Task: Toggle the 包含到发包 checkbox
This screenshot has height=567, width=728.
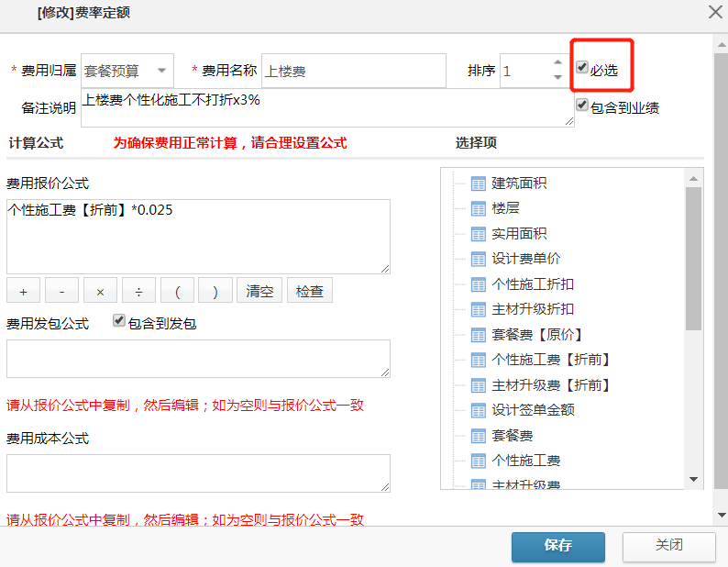Action: point(119,321)
